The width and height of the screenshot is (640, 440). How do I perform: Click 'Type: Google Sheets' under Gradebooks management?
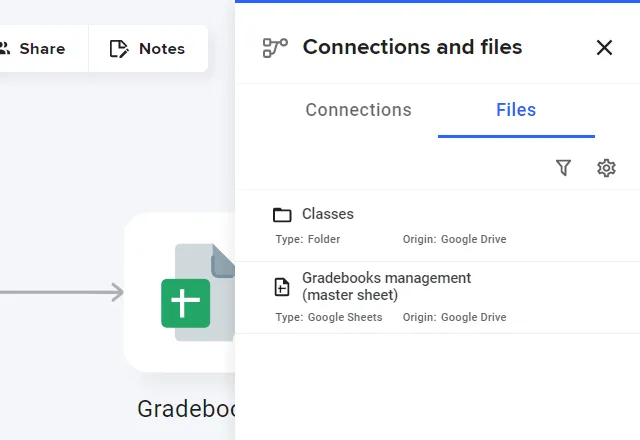[329, 317]
